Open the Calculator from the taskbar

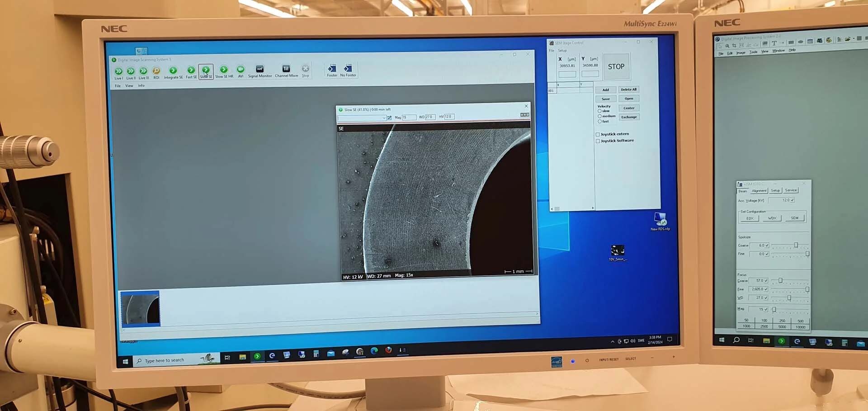coord(316,354)
